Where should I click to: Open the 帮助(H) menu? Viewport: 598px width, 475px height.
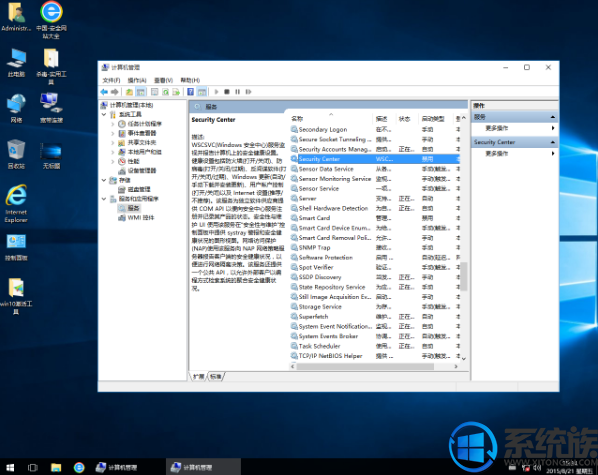(x=190, y=80)
